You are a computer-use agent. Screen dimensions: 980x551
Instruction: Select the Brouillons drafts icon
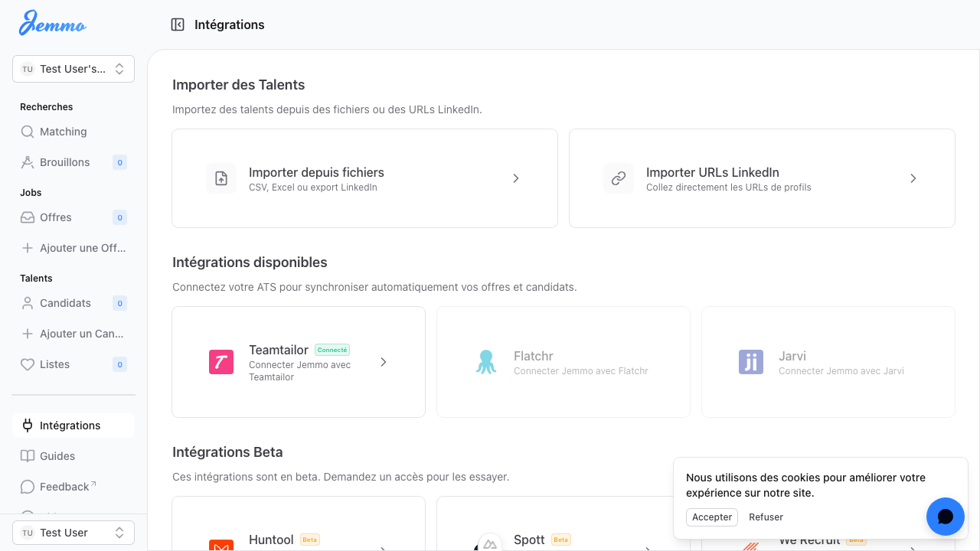pos(26,161)
